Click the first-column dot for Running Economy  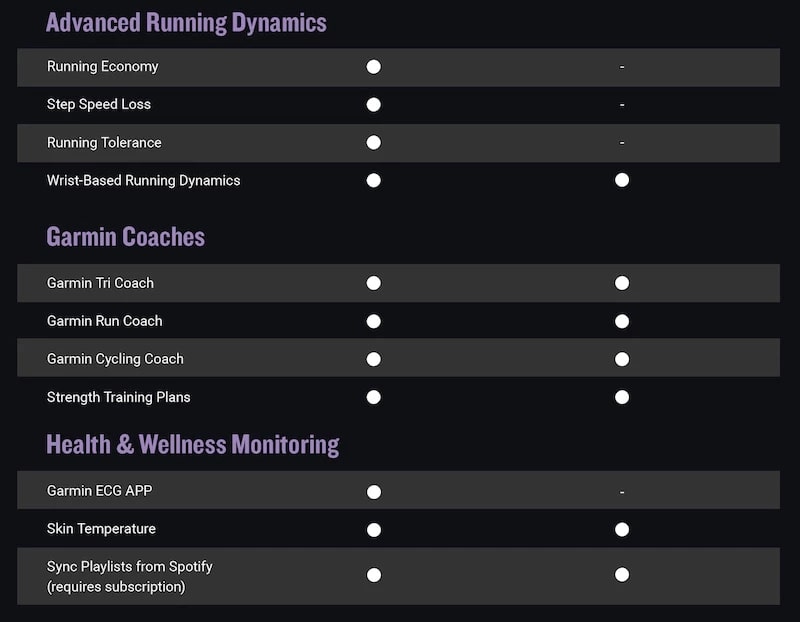373,67
